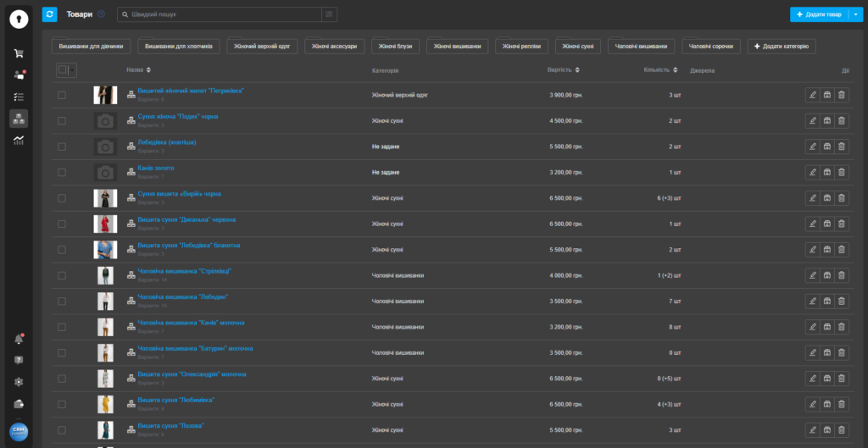Switch to Чоловічі вишиванки category tab
Viewport: 868px width, 448px height.
tap(641, 47)
